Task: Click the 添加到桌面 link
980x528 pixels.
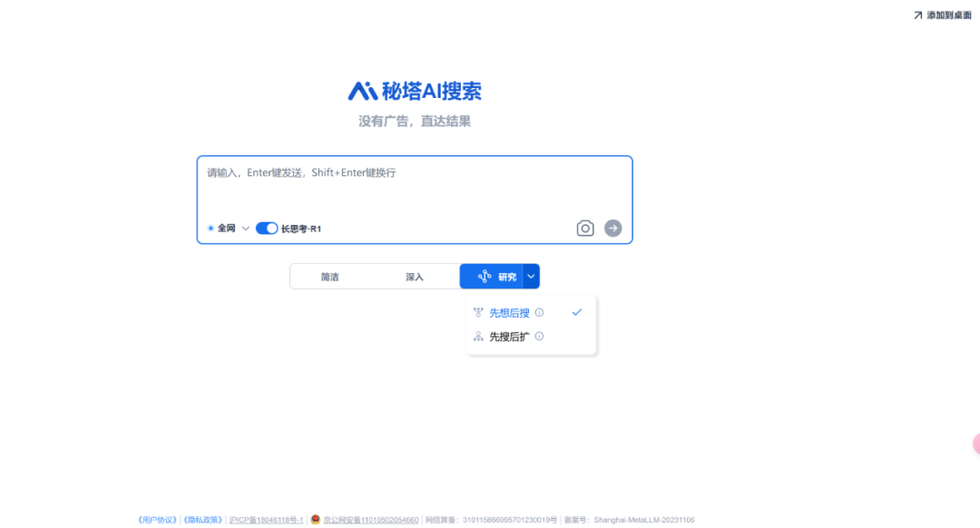Action: point(943,15)
